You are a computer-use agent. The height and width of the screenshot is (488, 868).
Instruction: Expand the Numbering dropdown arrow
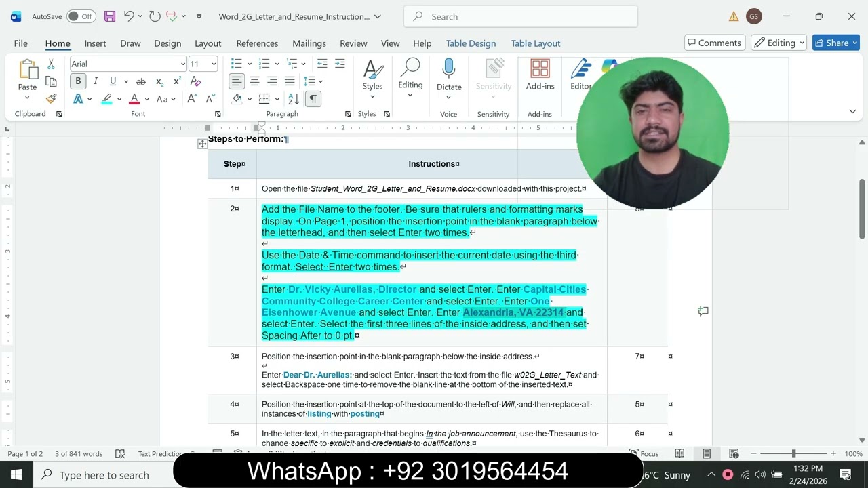[277, 64]
